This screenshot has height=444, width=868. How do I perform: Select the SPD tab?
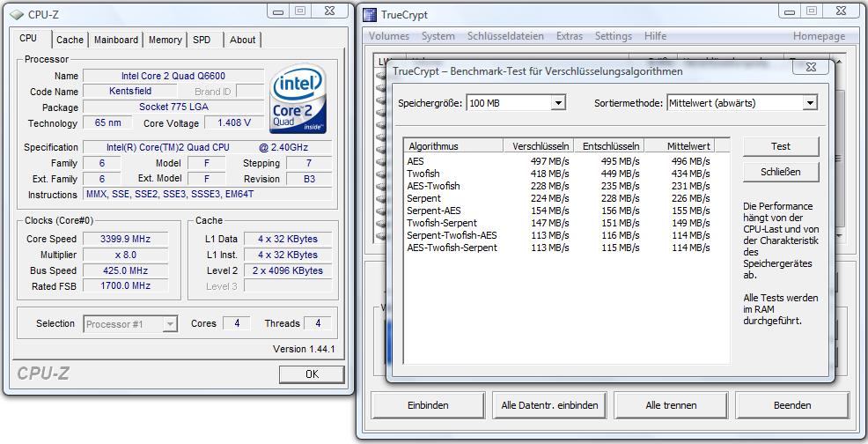[202, 40]
